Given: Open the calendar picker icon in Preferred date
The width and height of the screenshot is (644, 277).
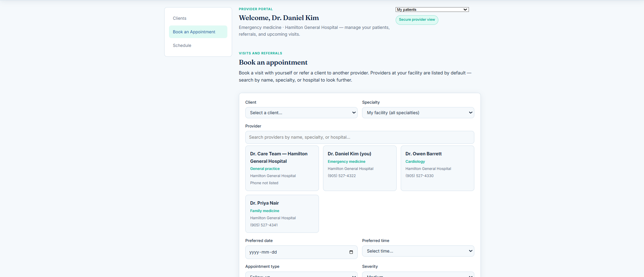Looking at the screenshot, I should coord(351,252).
